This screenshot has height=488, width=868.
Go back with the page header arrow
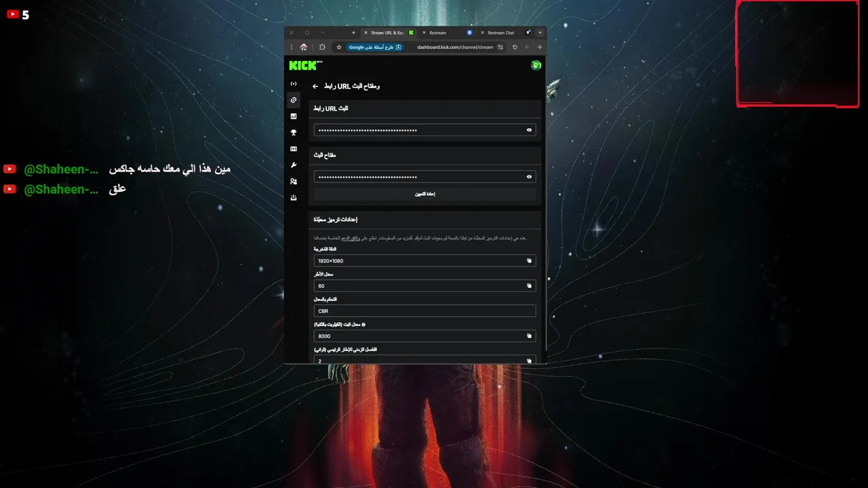(x=315, y=87)
